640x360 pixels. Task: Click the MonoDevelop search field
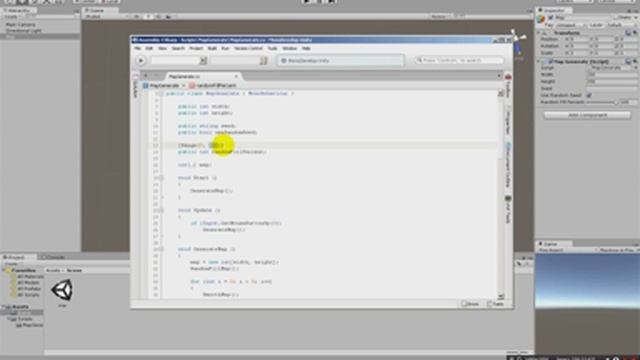(459, 60)
